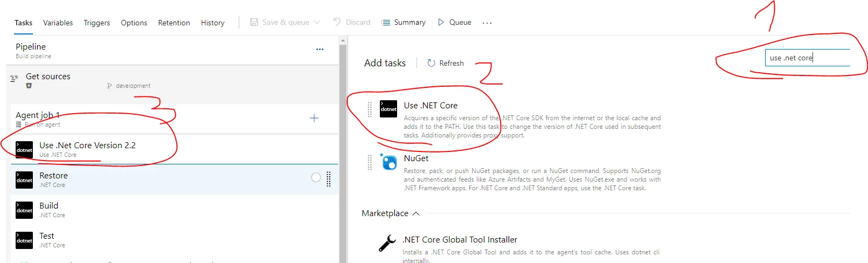Viewport: 868px width, 263px height.
Task: Click the dotnet icon of the Build task
Action: [x=24, y=210]
